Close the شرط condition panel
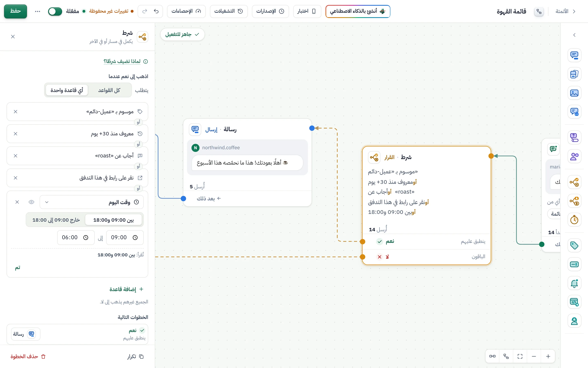The height and width of the screenshot is (368, 588). pyautogui.click(x=13, y=37)
